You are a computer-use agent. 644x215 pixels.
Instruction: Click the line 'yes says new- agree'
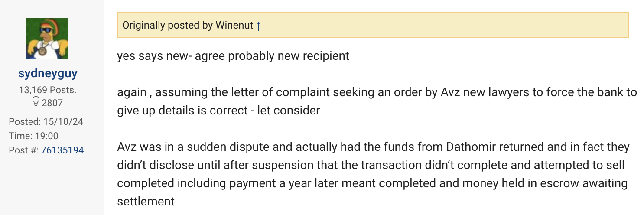point(233,56)
